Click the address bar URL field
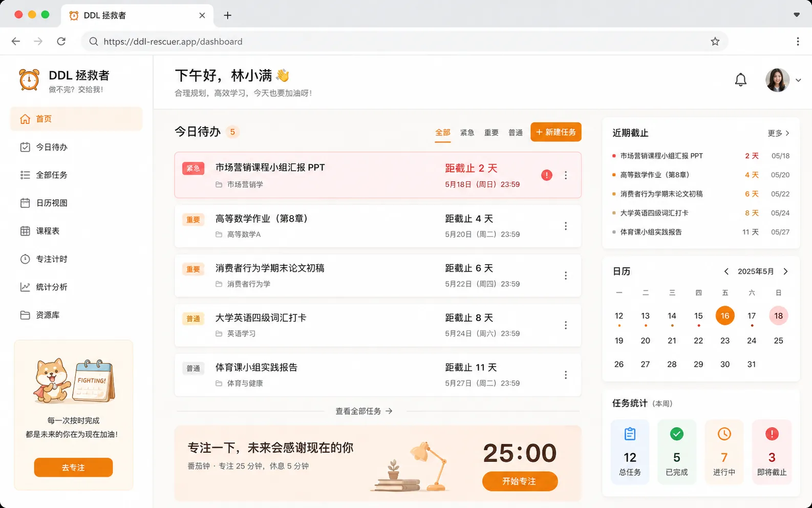The height and width of the screenshot is (508, 812). tap(404, 41)
